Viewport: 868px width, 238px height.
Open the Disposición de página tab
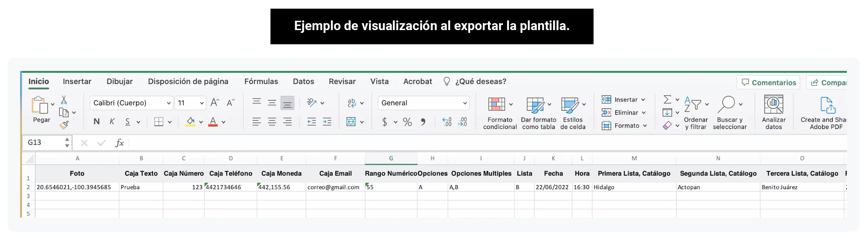click(x=188, y=82)
